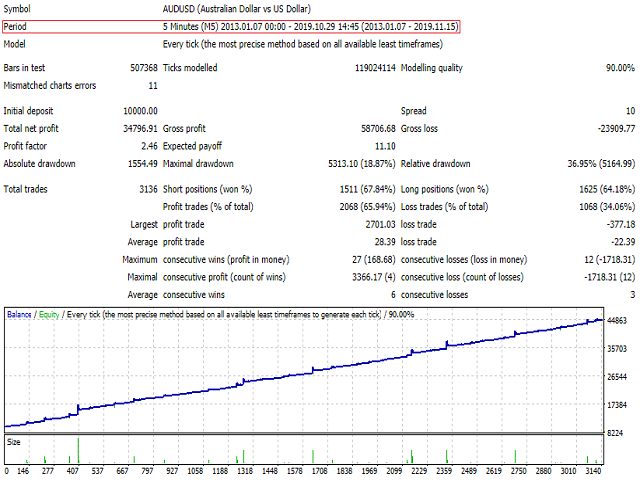
Task: Select the Largest loss trade value -377.18
Action: click(x=621, y=224)
